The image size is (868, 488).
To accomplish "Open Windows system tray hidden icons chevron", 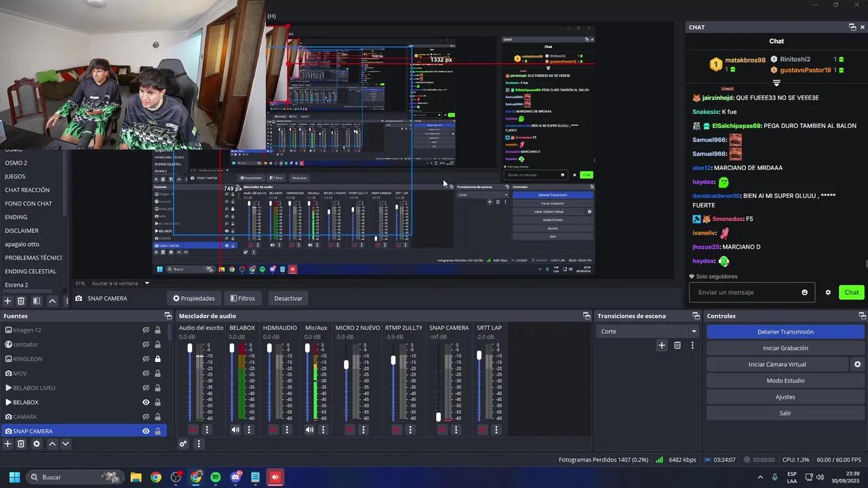I will (x=759, y=477).
